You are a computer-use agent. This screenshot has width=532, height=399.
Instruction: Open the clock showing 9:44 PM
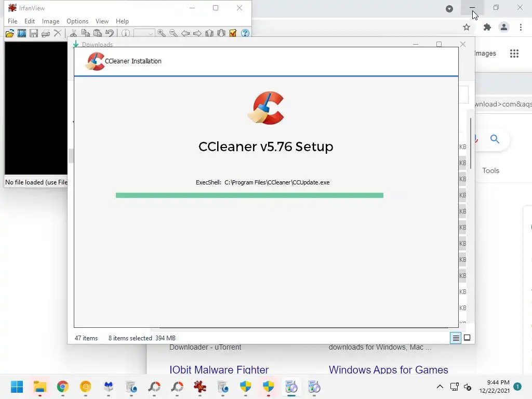495,387
